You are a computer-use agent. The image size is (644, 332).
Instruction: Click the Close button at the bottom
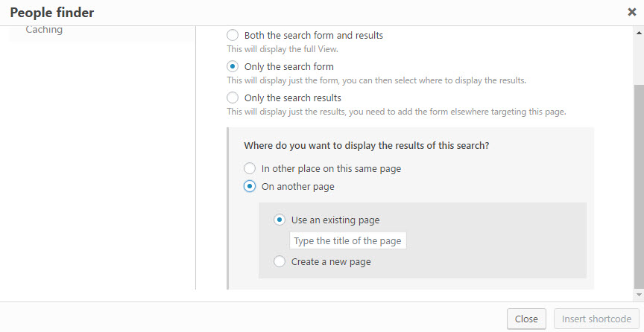click(526, 319)
